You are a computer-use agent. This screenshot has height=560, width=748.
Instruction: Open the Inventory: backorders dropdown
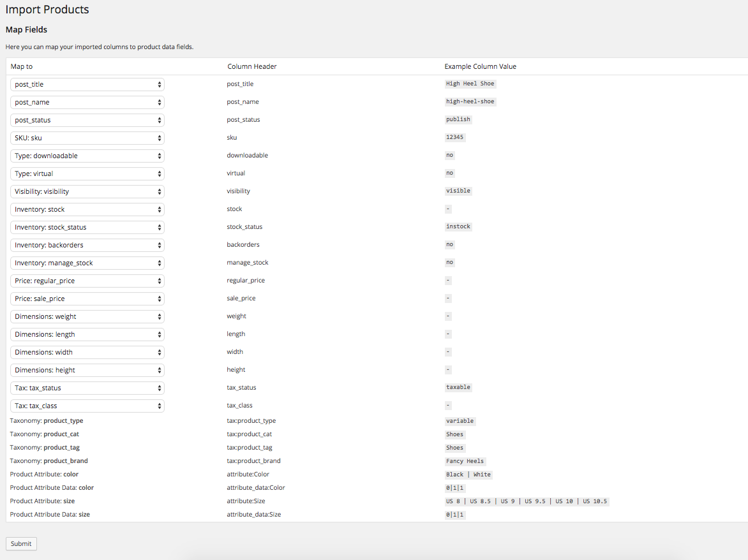87,245
